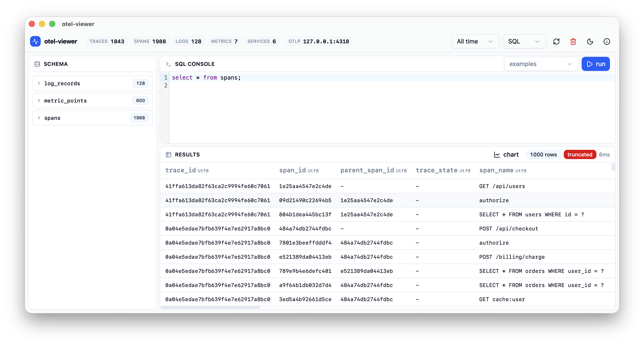Screen dimensions: 644x346
Task: Click span id a9f64b1db032d7d4
Action: (x=305, y=285)
